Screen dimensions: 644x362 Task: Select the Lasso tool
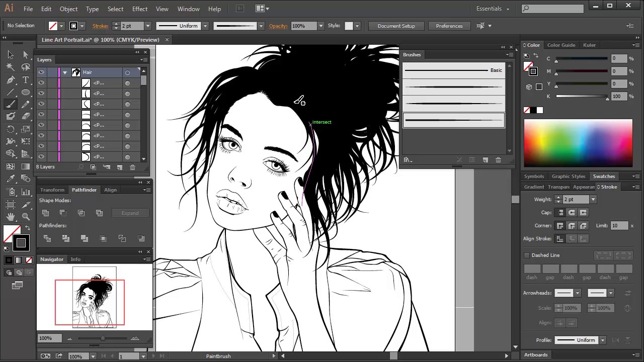coord(26,67)
